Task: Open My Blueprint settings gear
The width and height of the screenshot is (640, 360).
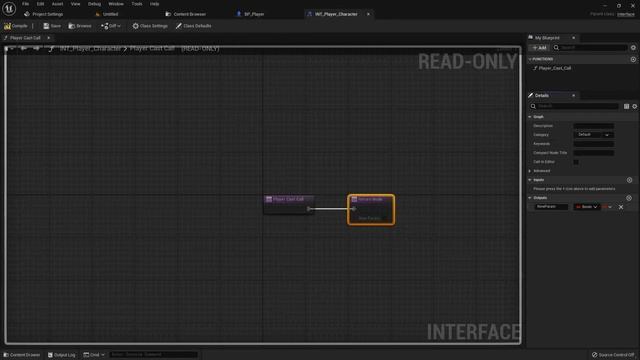Action: (x=633, y=48)
